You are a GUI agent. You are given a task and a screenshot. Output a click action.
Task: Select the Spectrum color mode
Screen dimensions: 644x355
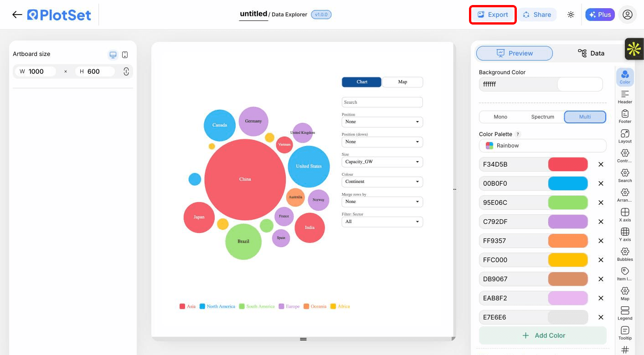(542, 117)
